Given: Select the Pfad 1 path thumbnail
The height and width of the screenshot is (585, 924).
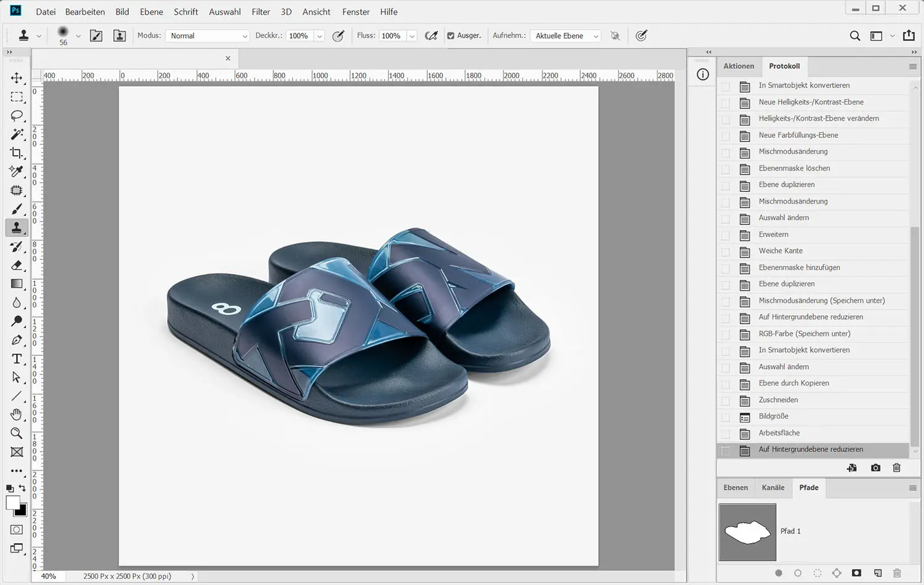Looking at the screenshot, I should coord(748,532).
